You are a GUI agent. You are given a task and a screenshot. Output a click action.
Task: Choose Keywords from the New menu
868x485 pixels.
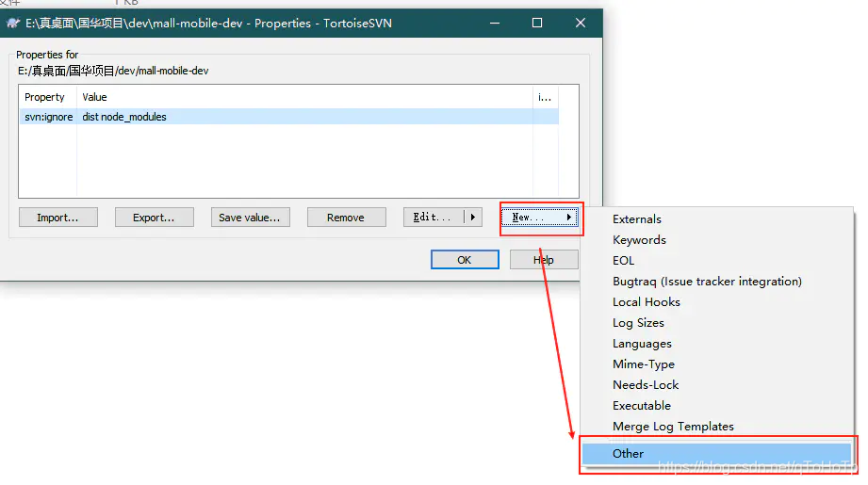click(x=717, y=240)
